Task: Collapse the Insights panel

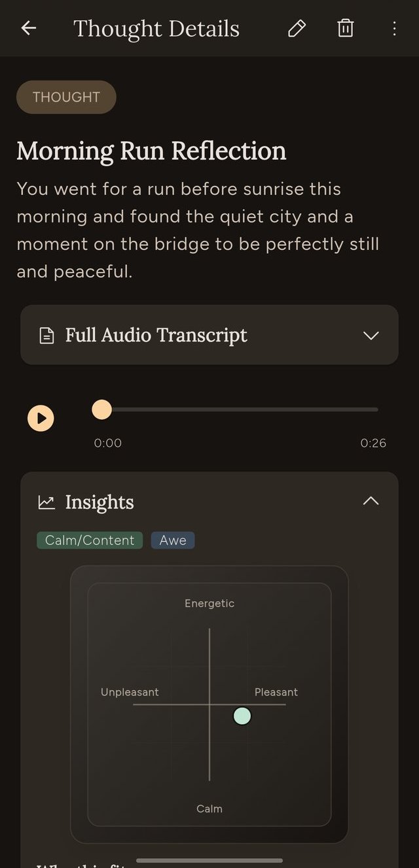Action: point(371,500)
